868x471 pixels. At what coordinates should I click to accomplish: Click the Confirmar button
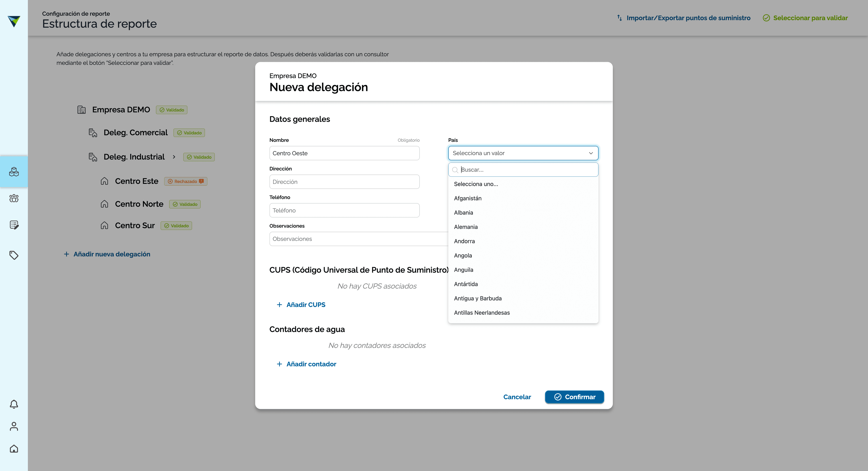point(574,397)
